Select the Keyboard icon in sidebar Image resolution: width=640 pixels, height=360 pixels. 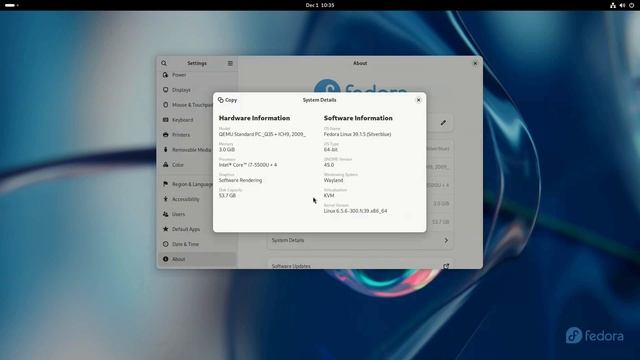pyautogui.click(x=165, y=120)
